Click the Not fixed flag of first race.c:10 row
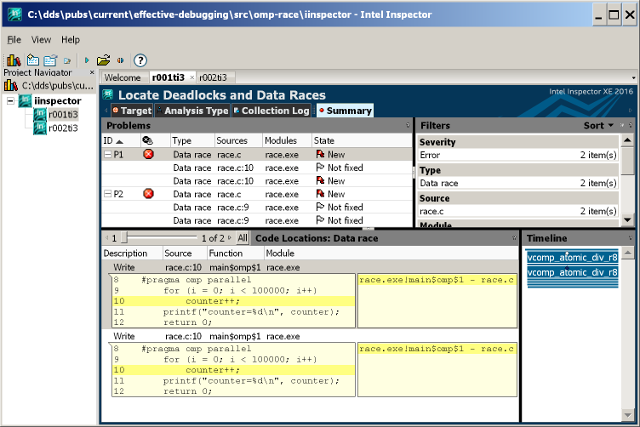The width and height of the screenshot is (640, 427). click(x=320, y=167)
